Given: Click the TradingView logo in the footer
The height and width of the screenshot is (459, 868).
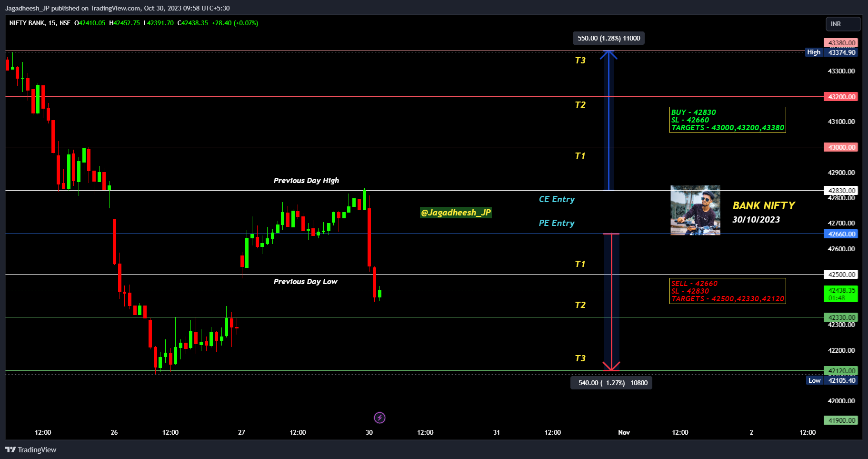Looking at the screenshot, I should point(30,449).
